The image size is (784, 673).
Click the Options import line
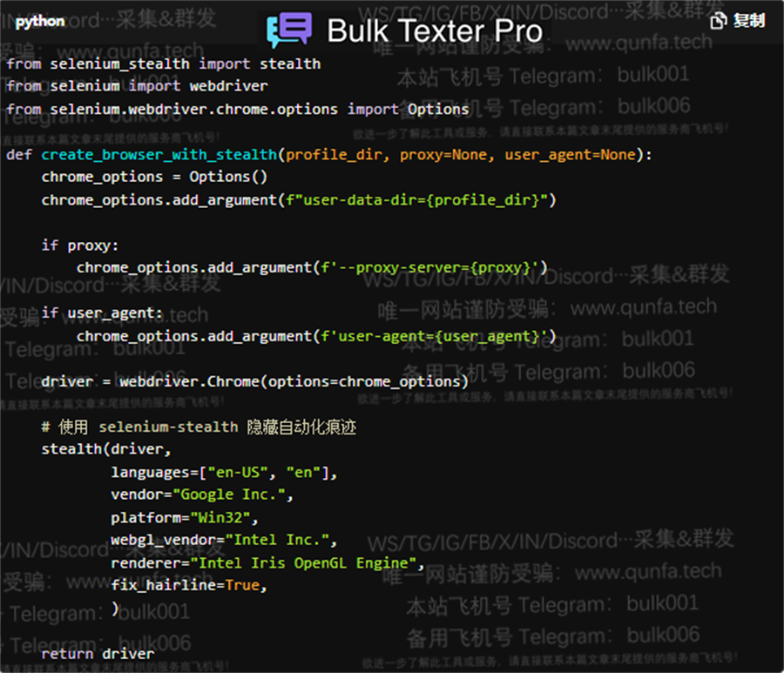click(238, 109)
